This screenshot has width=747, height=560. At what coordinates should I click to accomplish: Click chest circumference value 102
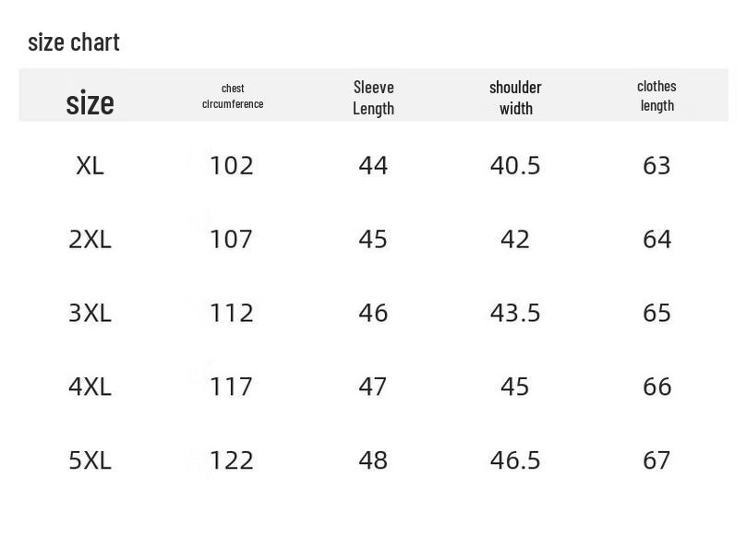pyautogui.click(x=231, y=166)
